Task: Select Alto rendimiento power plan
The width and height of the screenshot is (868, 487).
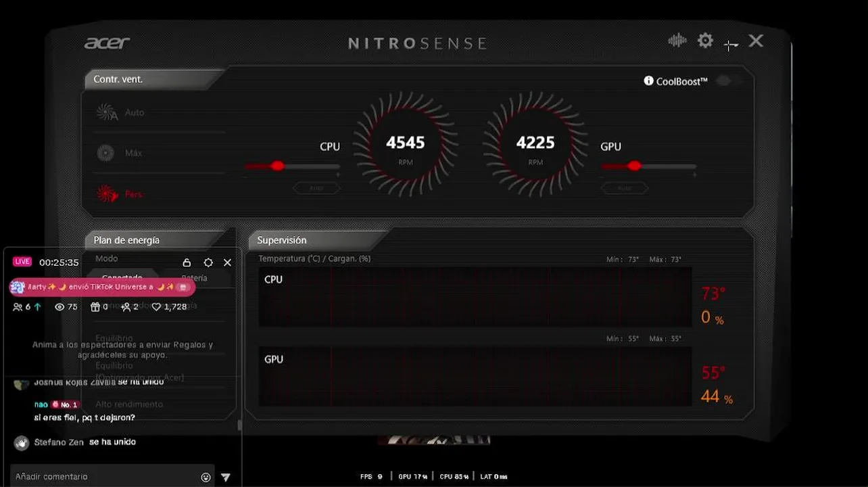Action: pyautogui.click(x=129, y=404)
